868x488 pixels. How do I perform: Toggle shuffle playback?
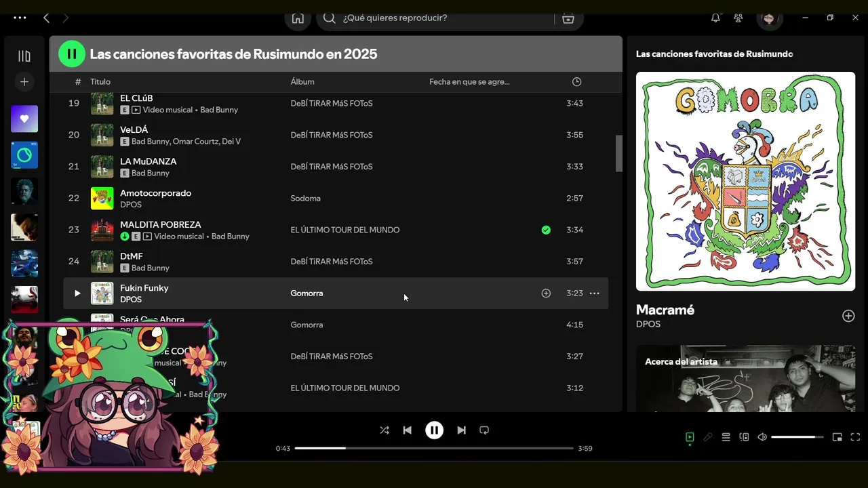click(x=384, y=430)
